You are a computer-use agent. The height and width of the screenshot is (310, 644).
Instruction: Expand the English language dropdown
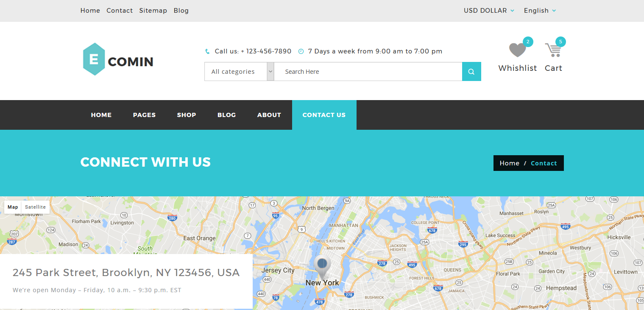(x=540, y=11)
